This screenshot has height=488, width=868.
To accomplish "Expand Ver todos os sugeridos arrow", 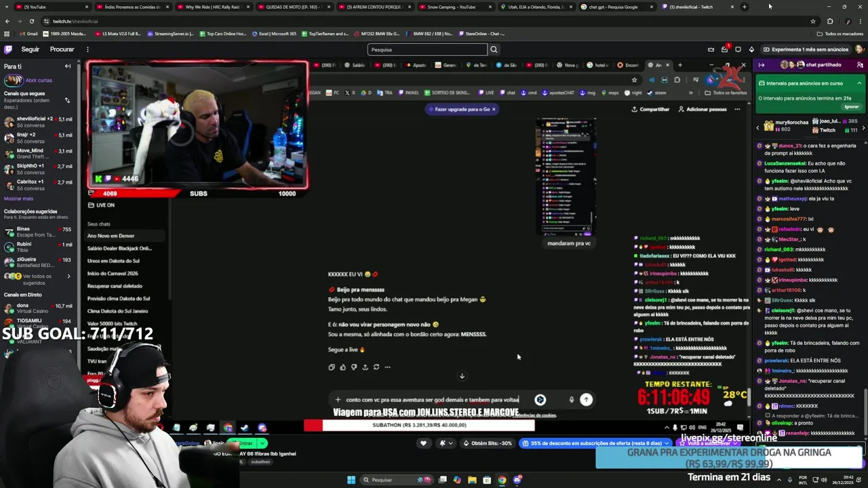I will 68,276.
